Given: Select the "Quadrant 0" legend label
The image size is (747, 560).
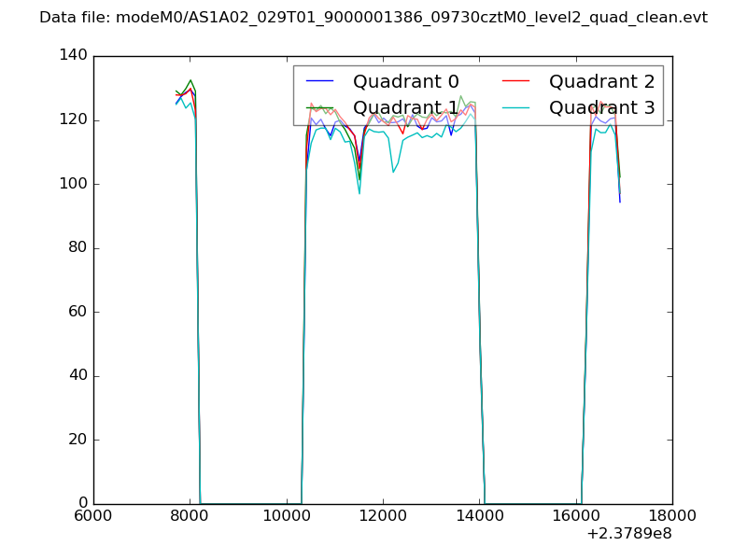Looking at the screenshot, I should [405, 81].
